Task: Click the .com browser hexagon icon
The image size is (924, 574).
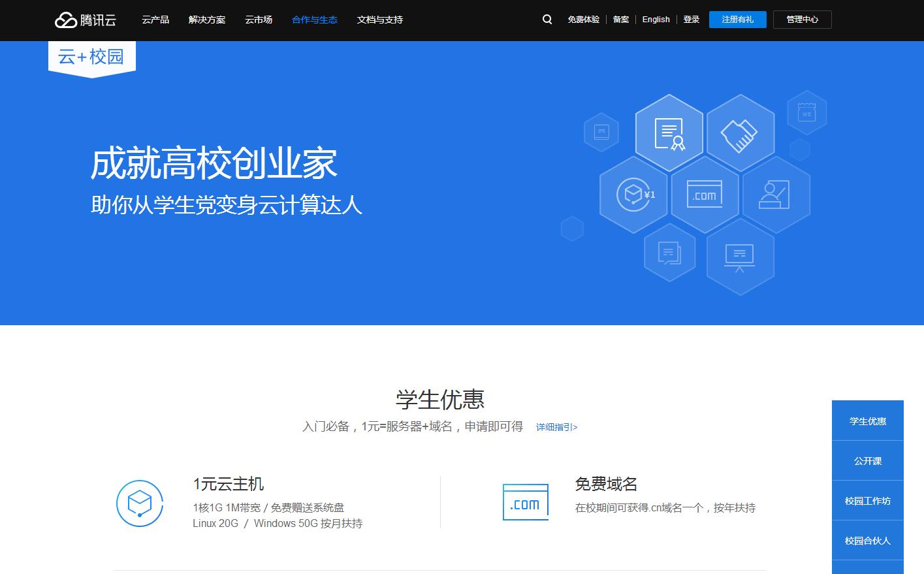Action: (705, 195)
